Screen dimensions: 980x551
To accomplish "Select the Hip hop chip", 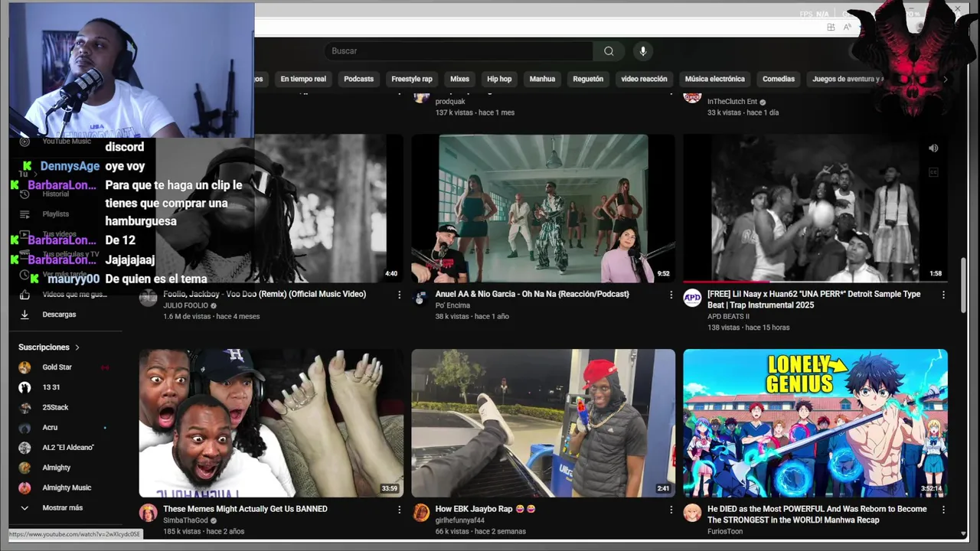I will 499,79.
